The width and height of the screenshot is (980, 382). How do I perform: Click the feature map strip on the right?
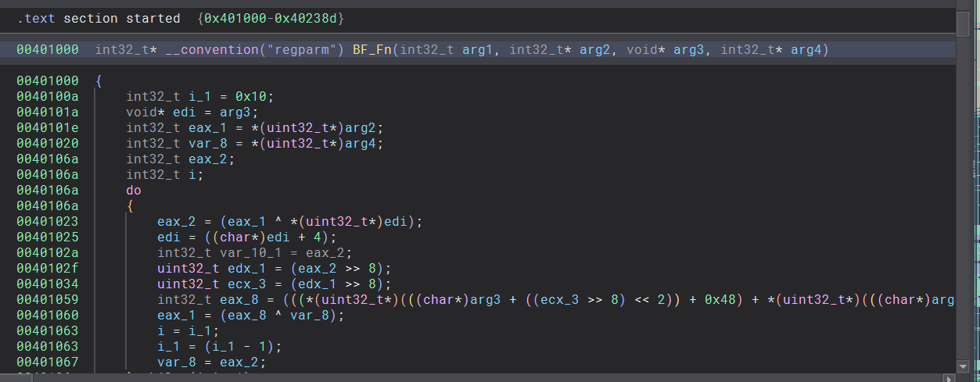(975, 195)
